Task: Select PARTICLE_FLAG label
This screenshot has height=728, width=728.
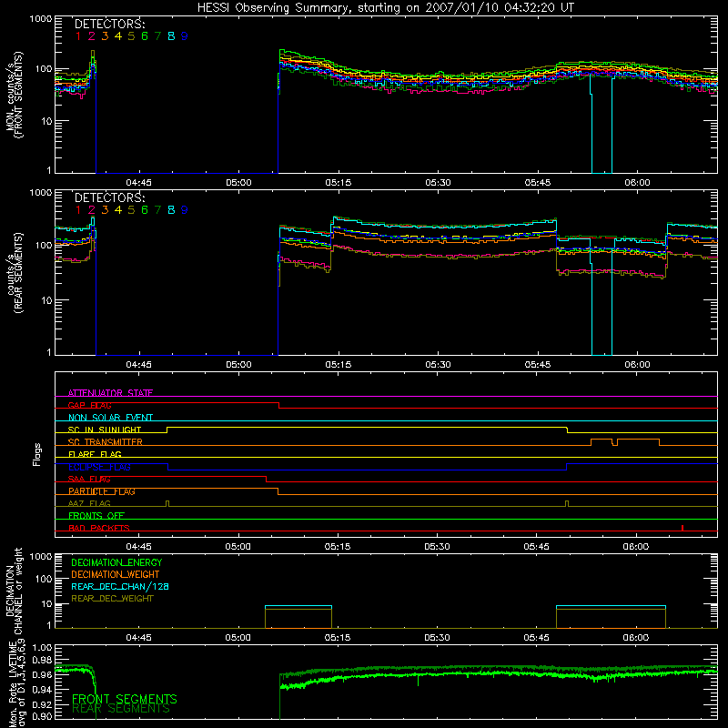Action: (x=102, y=490)
